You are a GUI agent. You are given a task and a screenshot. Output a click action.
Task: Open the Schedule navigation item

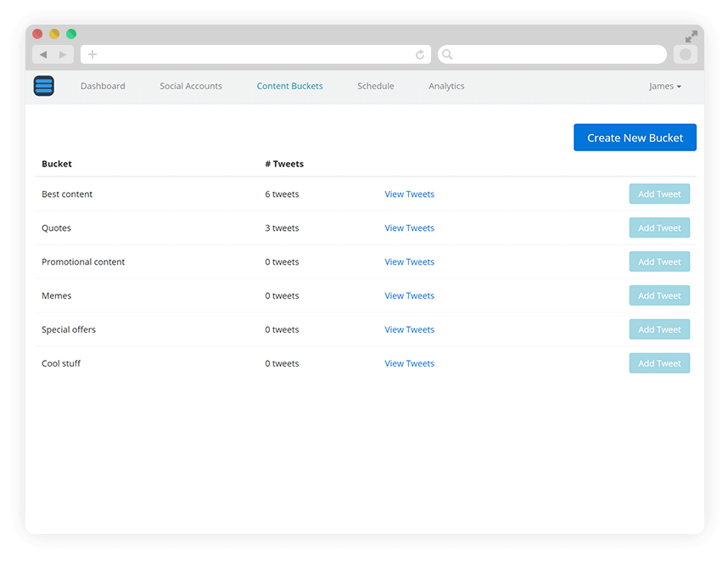pos(376,86)
